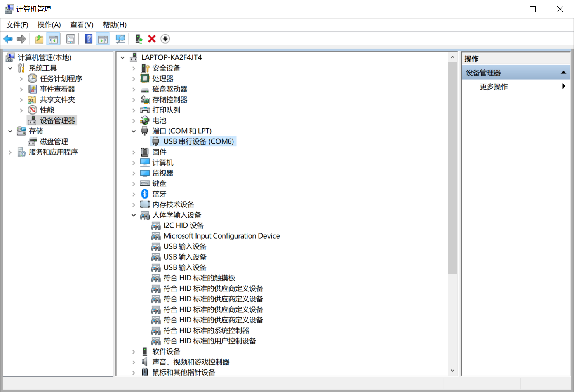Click the device list scroll down arrow
Screen dimensions: 574x392
(x=452, y=371)
